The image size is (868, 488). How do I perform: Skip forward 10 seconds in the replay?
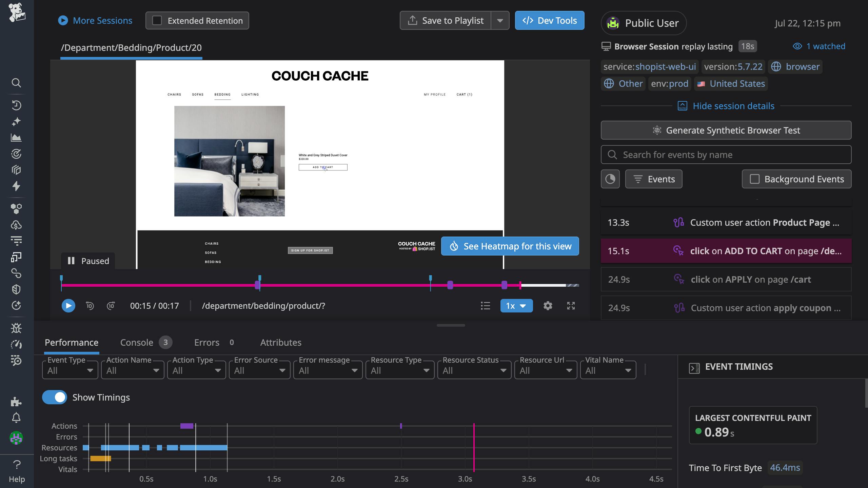[111, 305]
